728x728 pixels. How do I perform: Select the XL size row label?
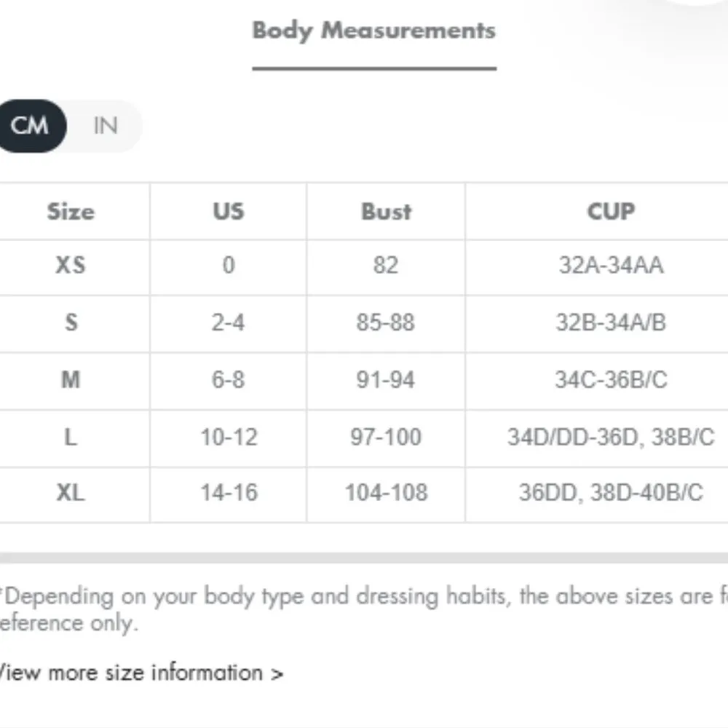(x=71, y=493)
